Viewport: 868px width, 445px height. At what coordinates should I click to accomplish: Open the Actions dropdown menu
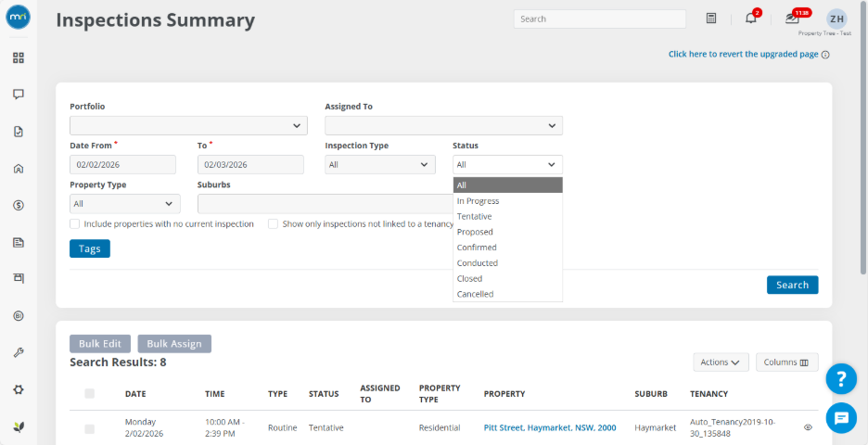click(721, 362)
